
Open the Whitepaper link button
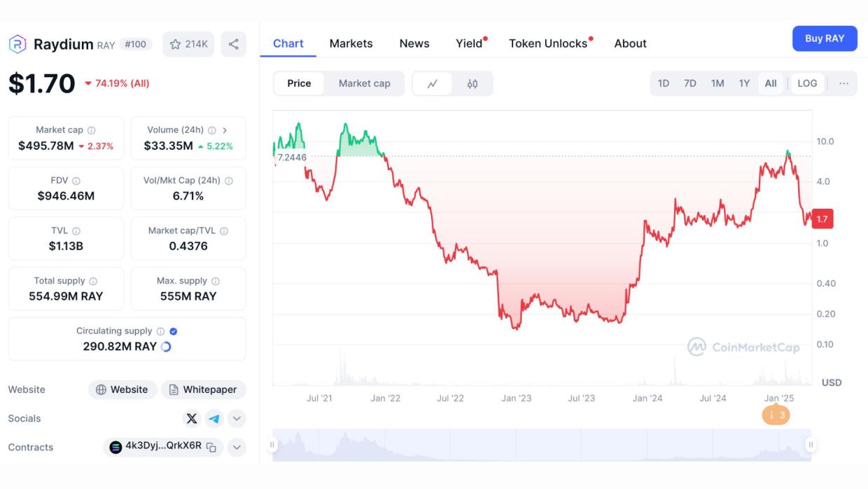tap(203, 390)
